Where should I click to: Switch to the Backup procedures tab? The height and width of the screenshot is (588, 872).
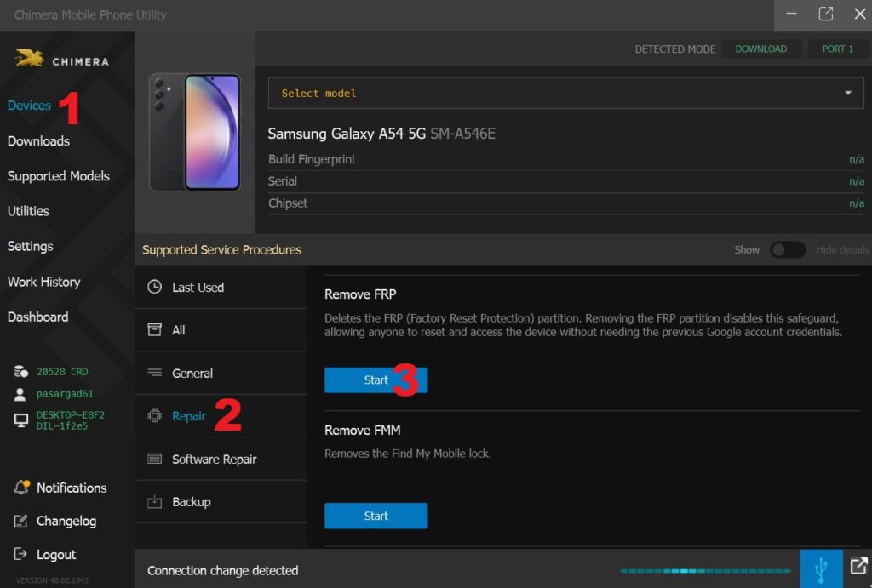(221, 502)
